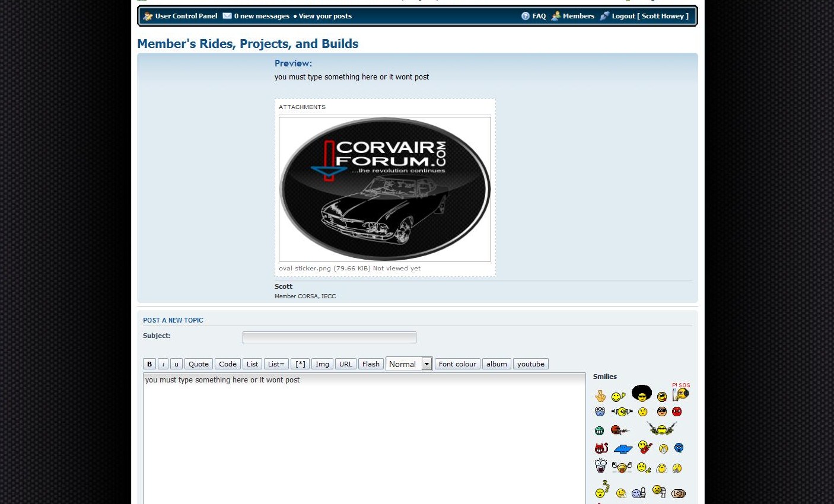
Task: Open the oval sticker.png attachment image
Action: 385,189
